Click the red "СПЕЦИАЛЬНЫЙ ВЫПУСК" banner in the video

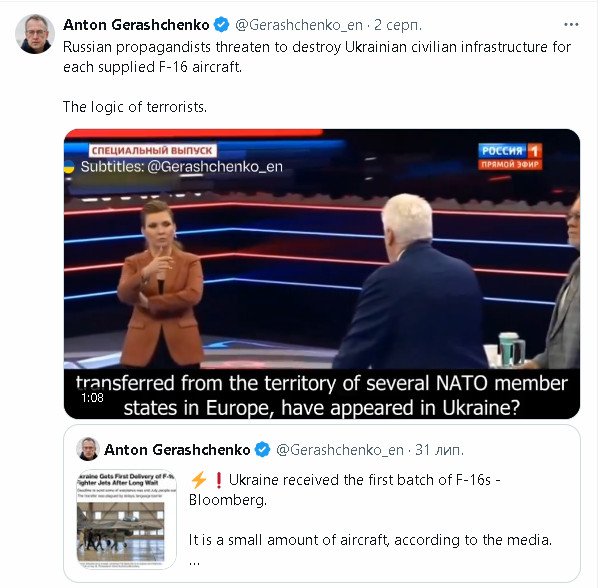(140, 149)
